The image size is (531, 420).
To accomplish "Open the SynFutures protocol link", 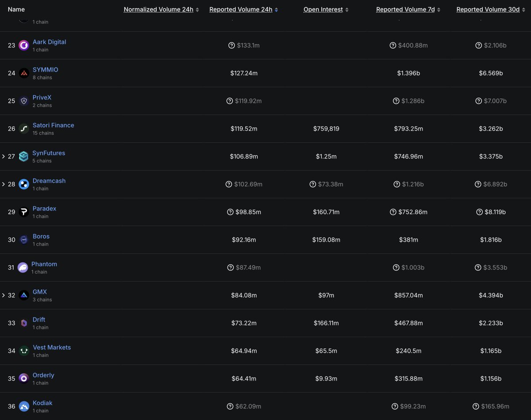I will pyautogui.click(x=49, y=153).
